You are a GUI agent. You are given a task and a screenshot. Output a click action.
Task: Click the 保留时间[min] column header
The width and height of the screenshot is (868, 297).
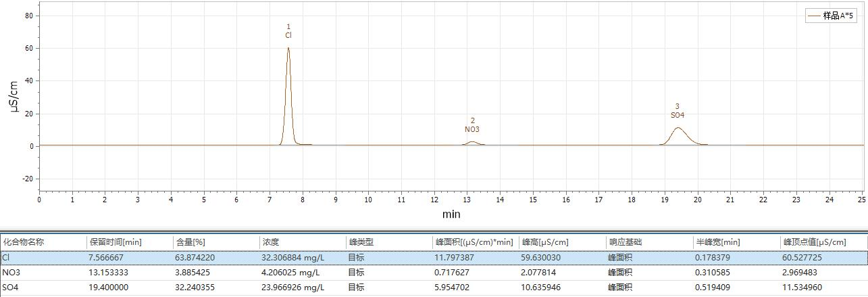116,242
